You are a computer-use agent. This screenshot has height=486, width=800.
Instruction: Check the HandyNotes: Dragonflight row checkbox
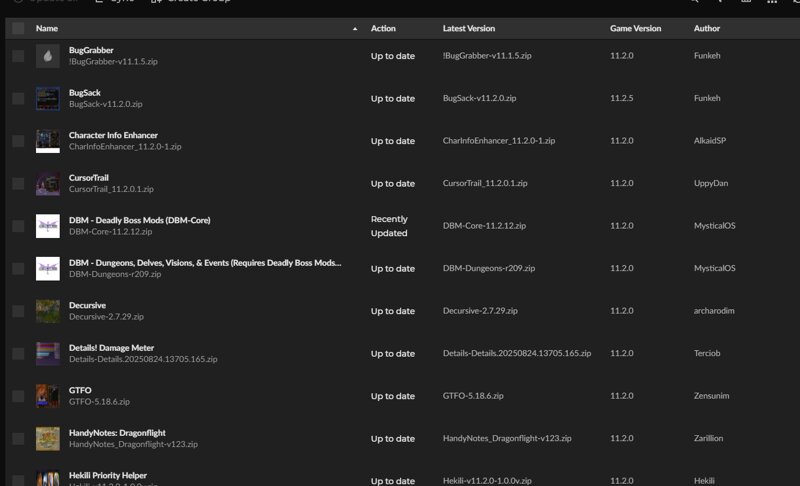pyautogui.click(x=18, y=439)
